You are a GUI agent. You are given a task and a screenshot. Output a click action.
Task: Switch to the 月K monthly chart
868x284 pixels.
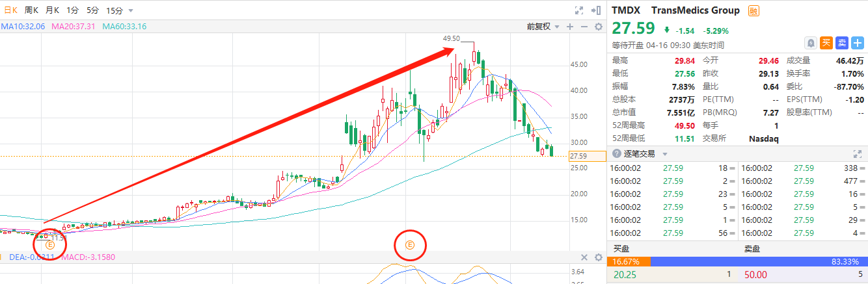pyautogui.click(x=53, y=10)
